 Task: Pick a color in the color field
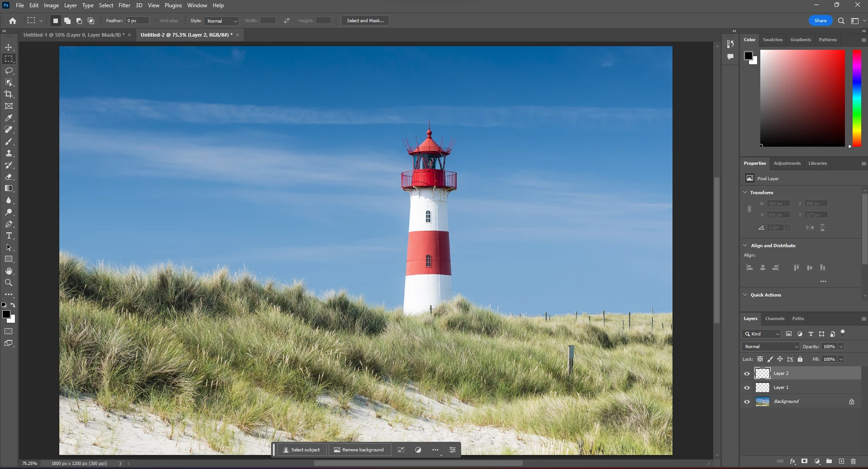(x=802, y=98)
